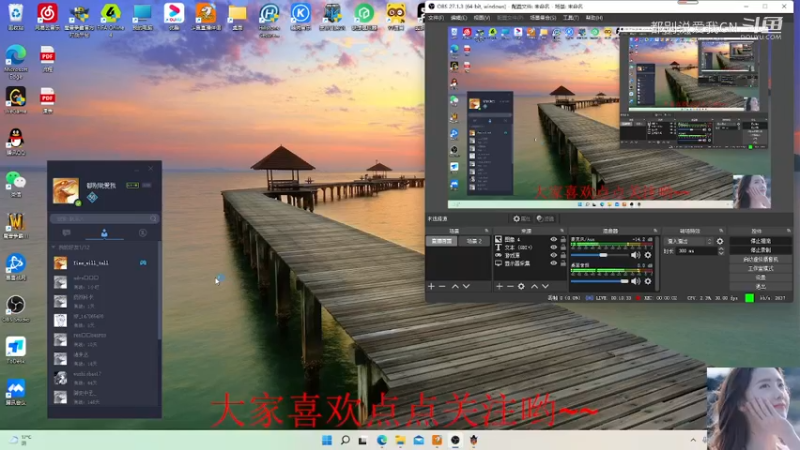Remove selected source with minus icon
Viewport: 800px width, 450px height.
tap(510, 286)
